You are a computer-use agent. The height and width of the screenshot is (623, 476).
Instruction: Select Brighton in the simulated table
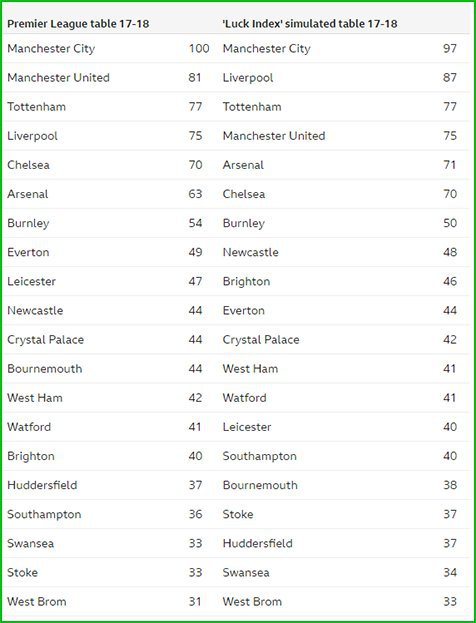pos(246,282)
